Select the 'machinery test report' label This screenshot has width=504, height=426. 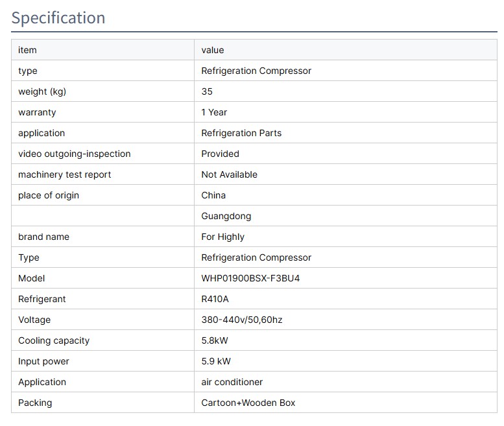click(64, 174)
